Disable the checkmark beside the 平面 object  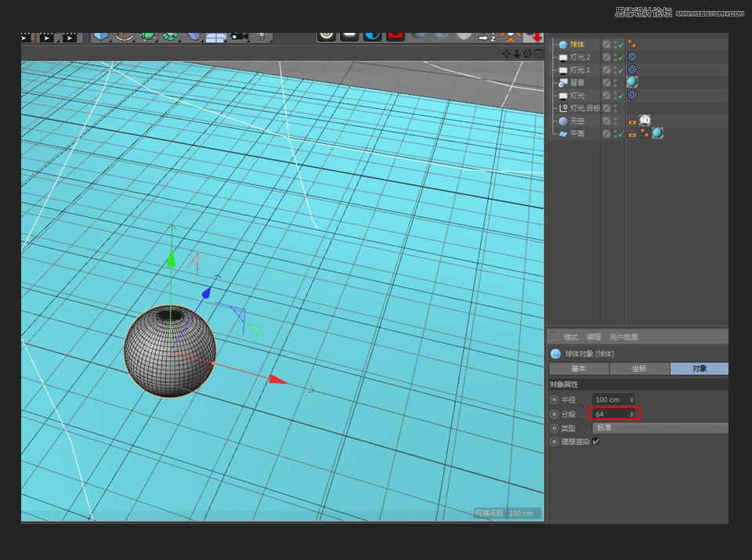tap(620, 133)
